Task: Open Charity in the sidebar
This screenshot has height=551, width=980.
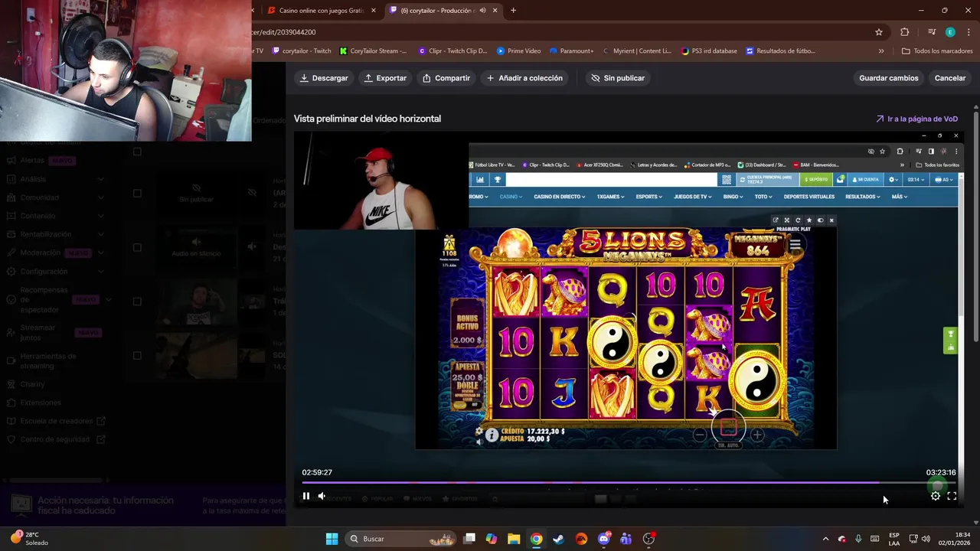Action: pos(33,384)
